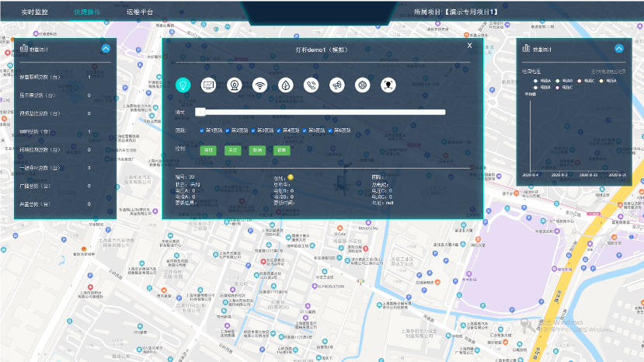
Task: Close the 灯杆demo1 dialog with X
Action: (x=469, y=46)
